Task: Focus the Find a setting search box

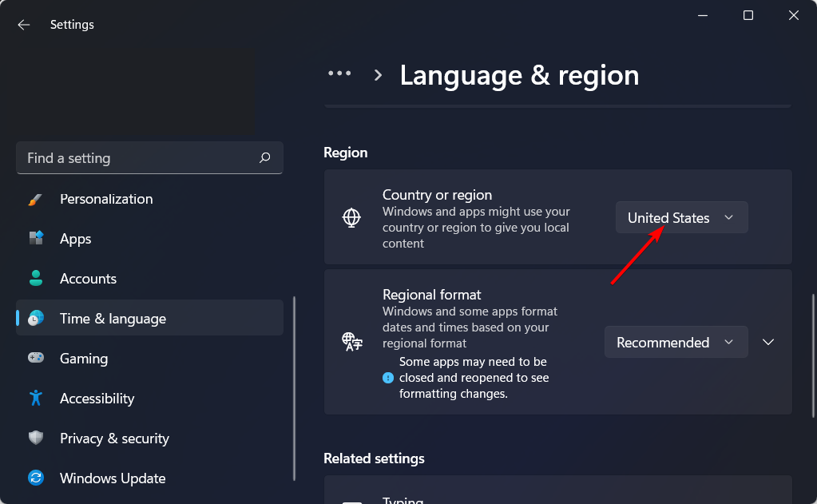Action: point(149,157)
